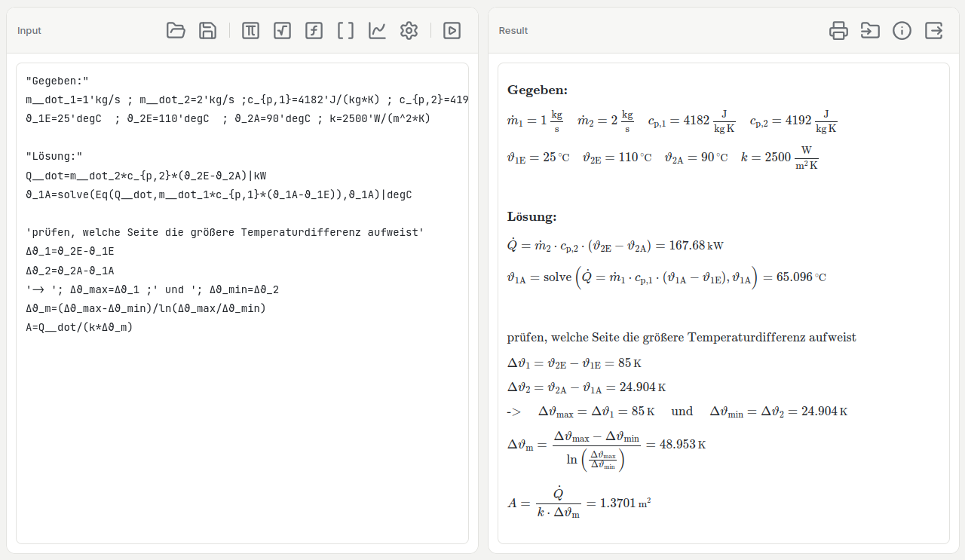The height and width of the screenshot is (560, 965).
Task: Click the Input panel title
Action: [29, 31]
